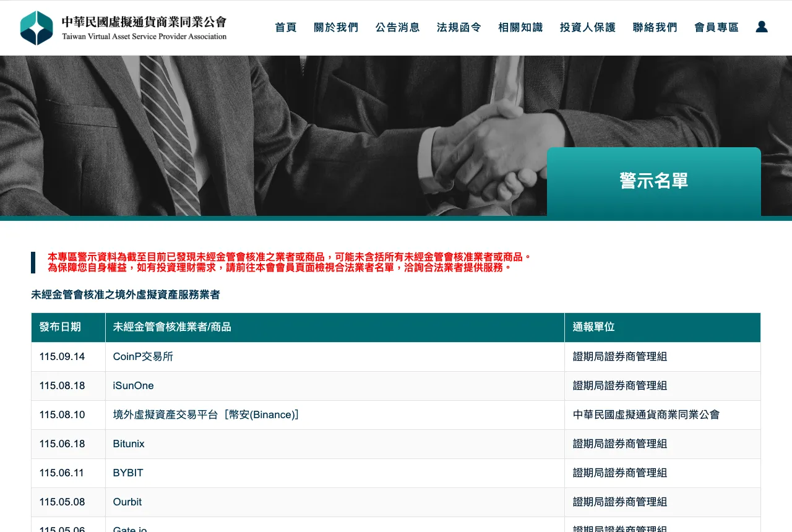Viewport: 792px width, 532px height.
Task: Click the red warning notice text
Action: click(290, 262)
